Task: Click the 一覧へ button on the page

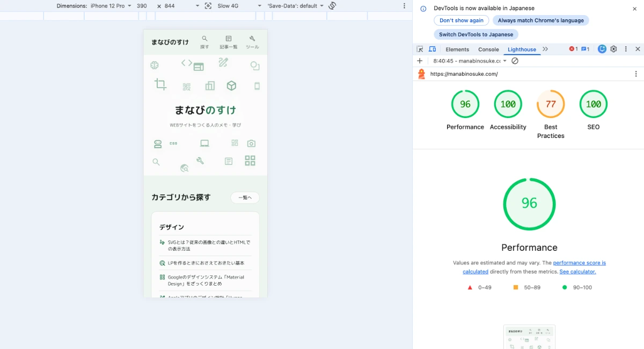Action: pyautogui.click(x=245, y=198)
